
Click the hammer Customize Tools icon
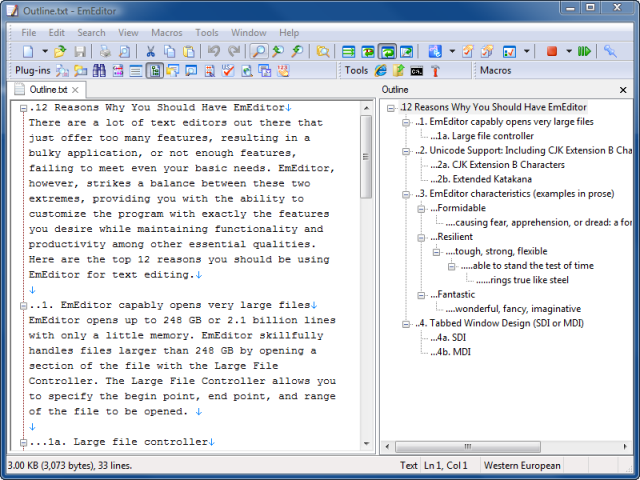435,71
